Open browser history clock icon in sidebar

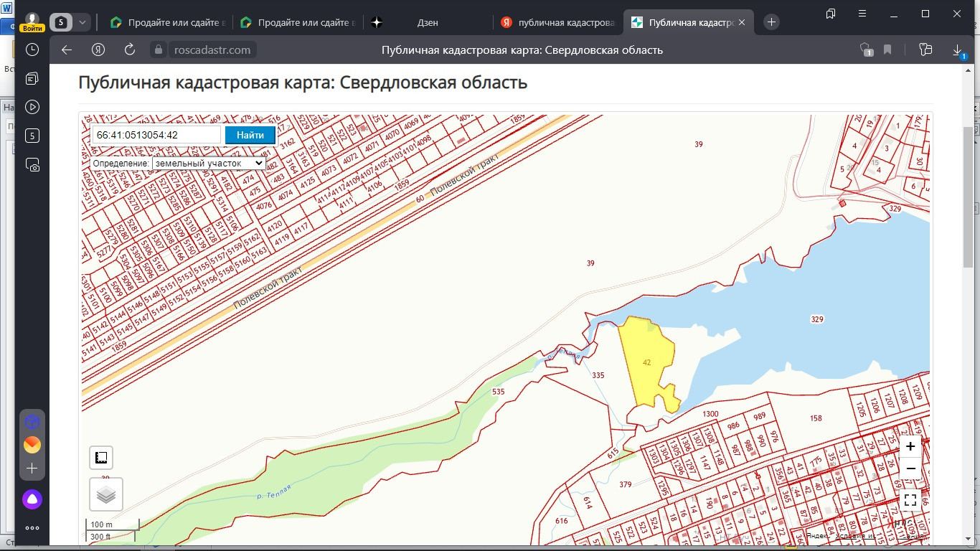coord(32,50)
